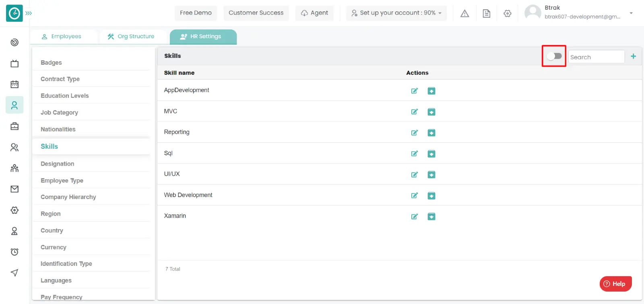This screenshot has width=644, height=304.
Task: Click the settings gear icon in header
Action: coord(508,13)
